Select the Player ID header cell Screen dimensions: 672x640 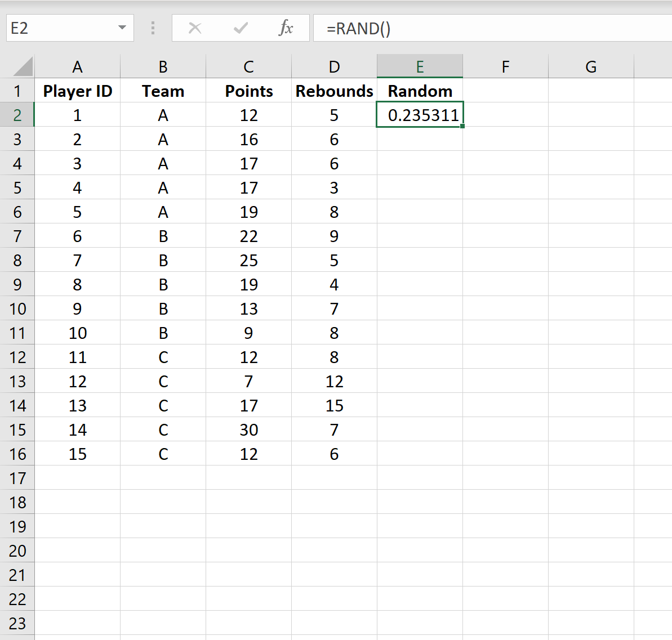(x=77, y=91)
